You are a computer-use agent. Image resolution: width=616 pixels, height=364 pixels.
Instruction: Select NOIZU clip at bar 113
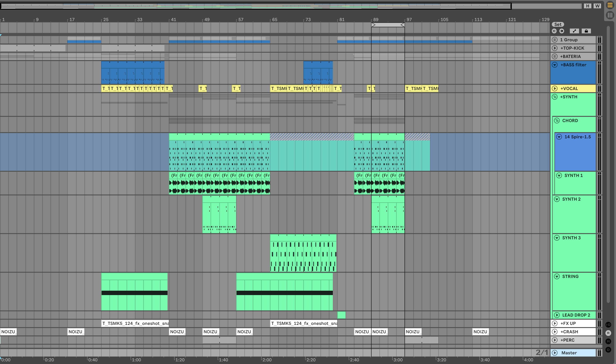(481, 332)
